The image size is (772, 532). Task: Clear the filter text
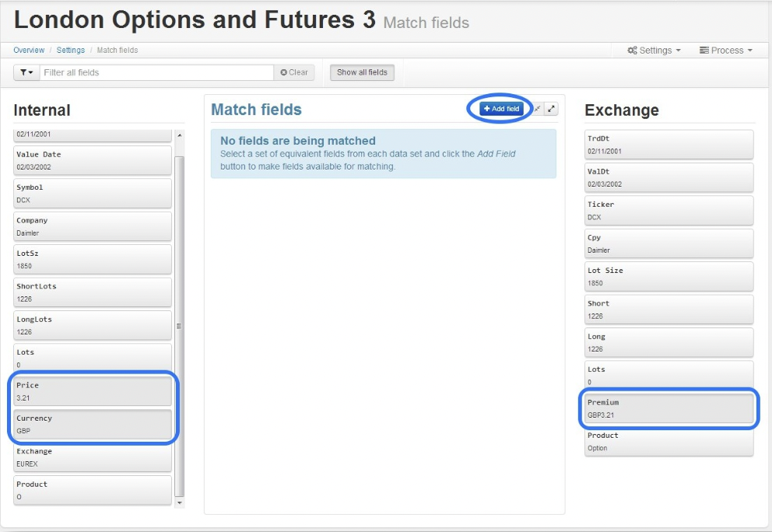click(x=294, y=72)
